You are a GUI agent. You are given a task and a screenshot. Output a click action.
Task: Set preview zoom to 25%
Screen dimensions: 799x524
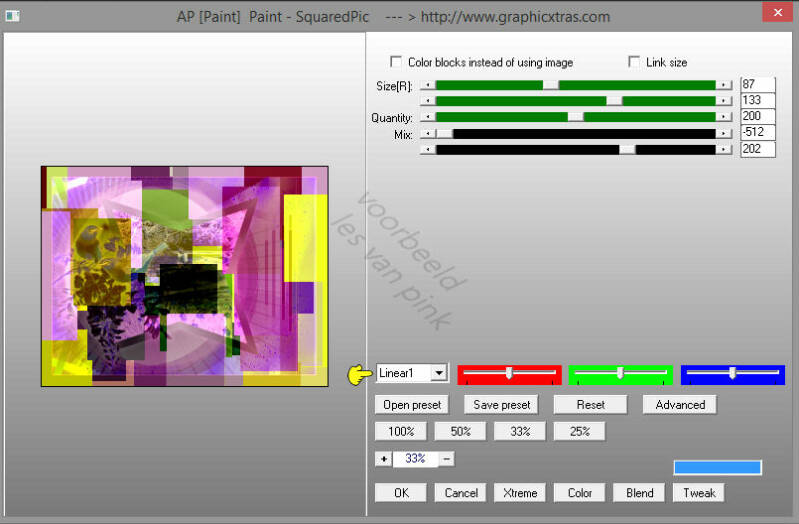point(579,432)
